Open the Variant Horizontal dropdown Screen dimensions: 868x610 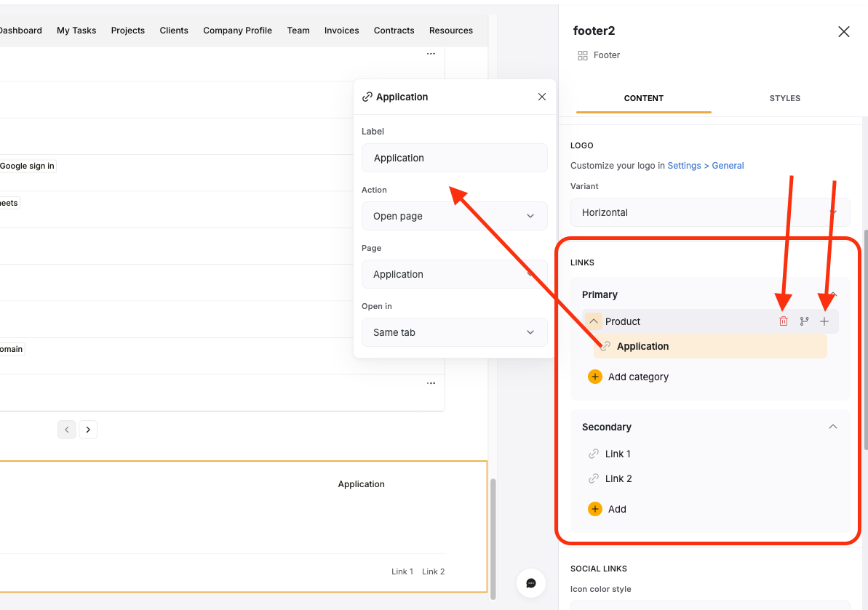(710, 212)
